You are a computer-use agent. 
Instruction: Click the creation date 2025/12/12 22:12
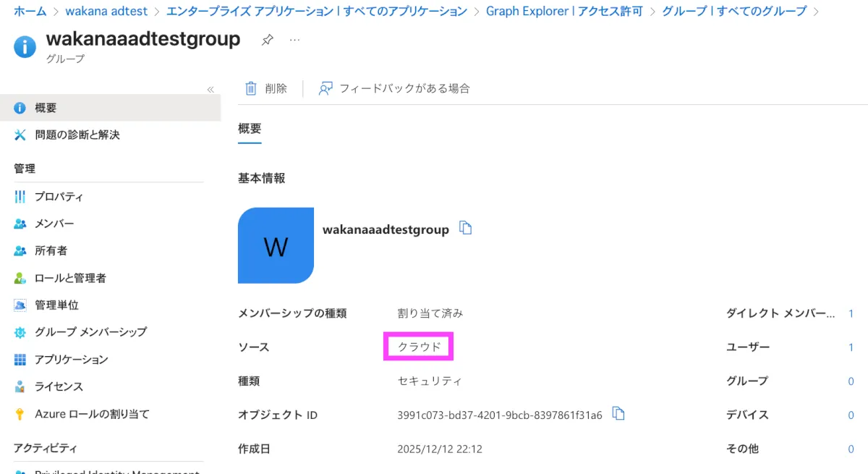pos(440,449)
